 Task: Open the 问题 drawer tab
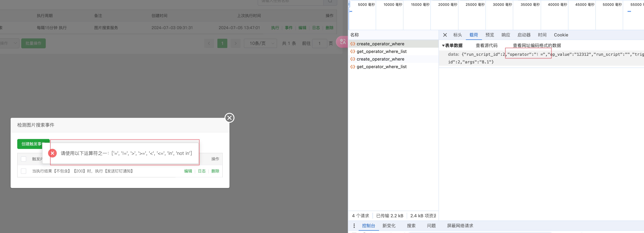tap(431, 226)
